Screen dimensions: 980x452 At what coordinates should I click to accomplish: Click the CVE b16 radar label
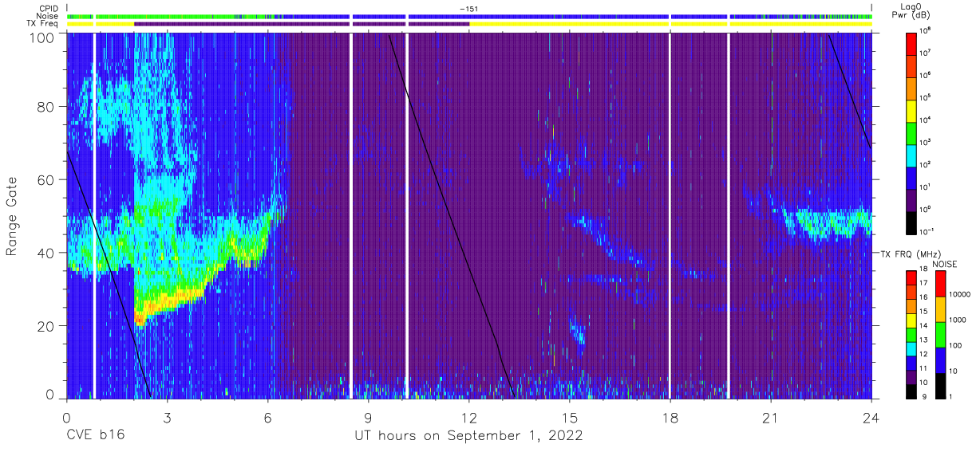coord(96,436)
